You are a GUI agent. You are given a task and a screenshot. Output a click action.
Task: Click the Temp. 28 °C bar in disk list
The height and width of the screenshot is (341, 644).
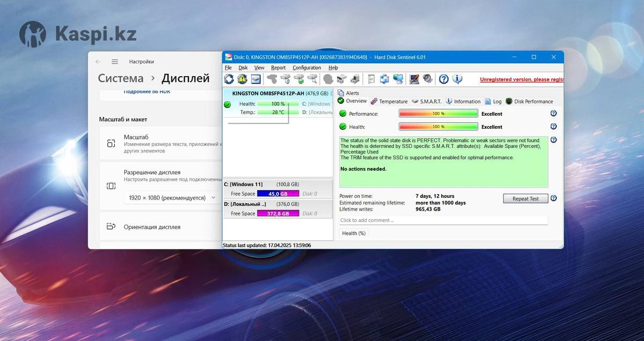click(x=278, y=112)
